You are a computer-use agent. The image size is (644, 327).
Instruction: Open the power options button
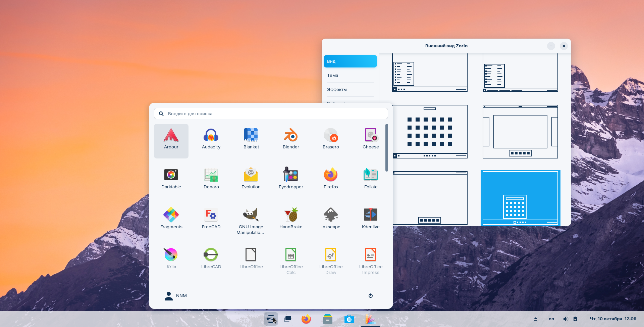point(371,296)
